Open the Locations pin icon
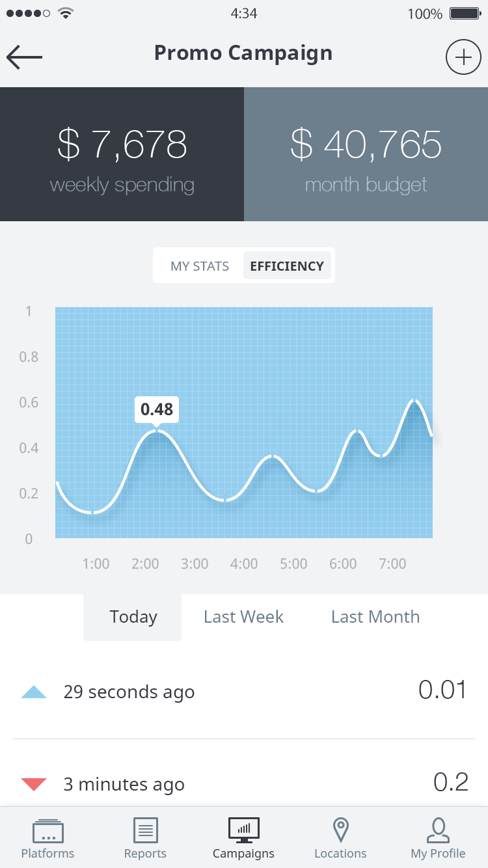The width and height of the screenshot is (488, 868). (x=340, y=831)
